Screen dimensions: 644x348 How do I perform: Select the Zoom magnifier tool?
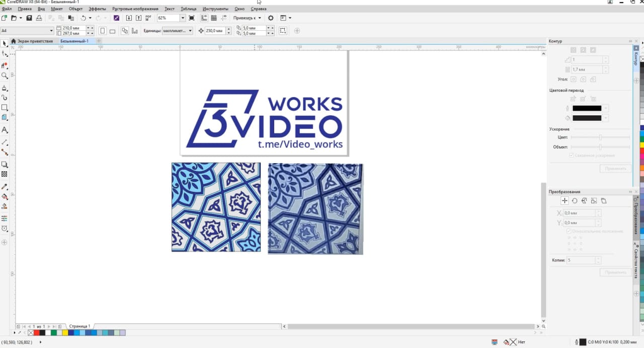click(5, 76)
